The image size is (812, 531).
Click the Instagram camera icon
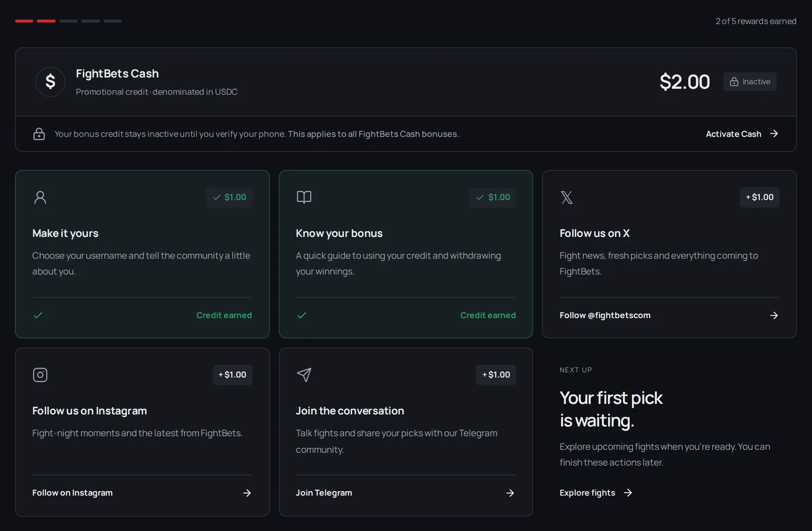pos(40,375)
